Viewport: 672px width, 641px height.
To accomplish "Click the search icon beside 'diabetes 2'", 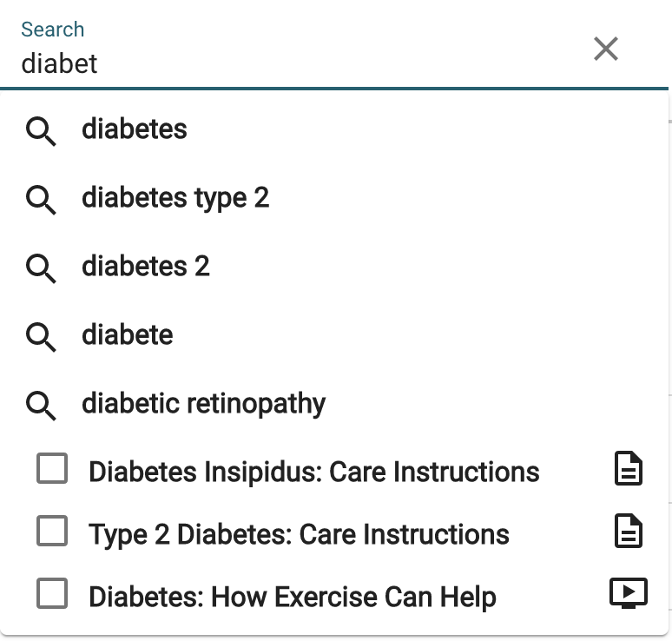I will (x=41, y=269).
